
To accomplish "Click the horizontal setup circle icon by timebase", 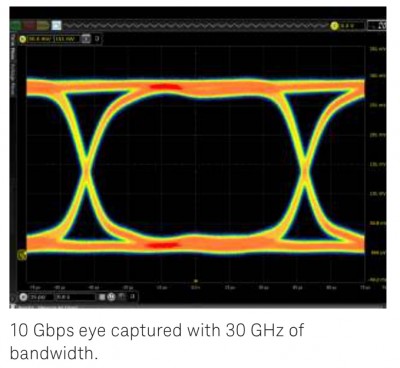I will coord(23,297).
